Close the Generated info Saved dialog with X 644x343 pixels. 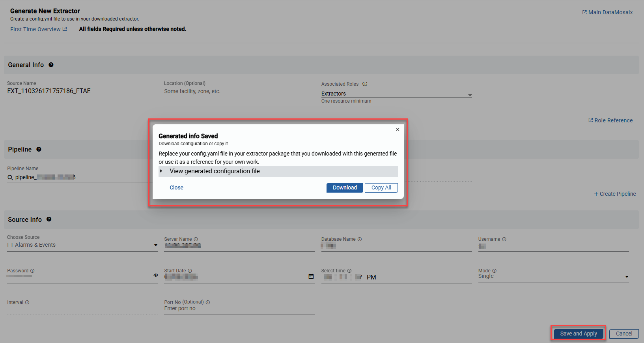coord(398,129)
